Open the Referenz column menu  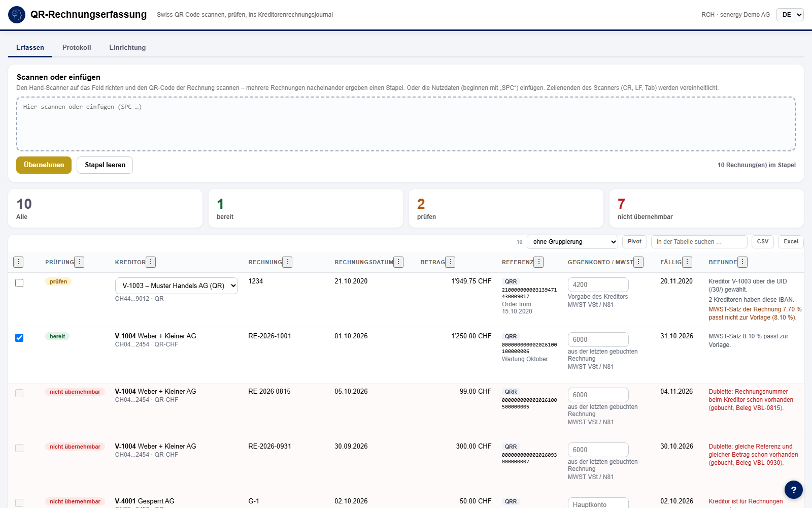(x=538, y=262)
